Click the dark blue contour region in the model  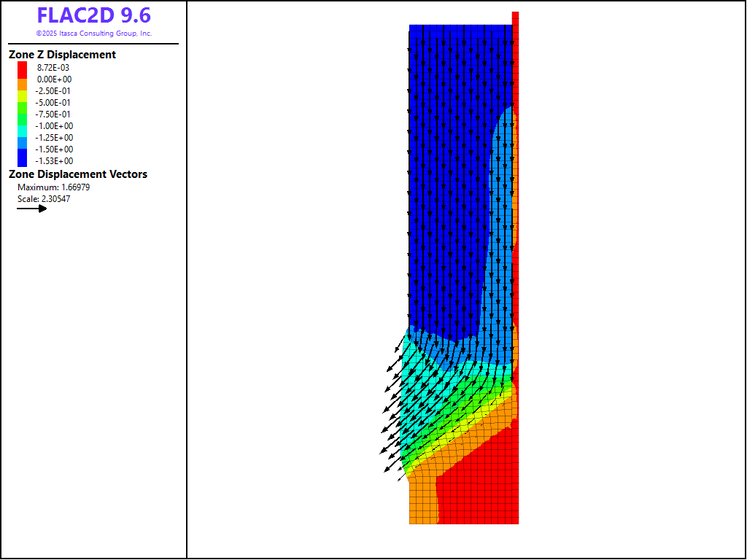point(445,182)
